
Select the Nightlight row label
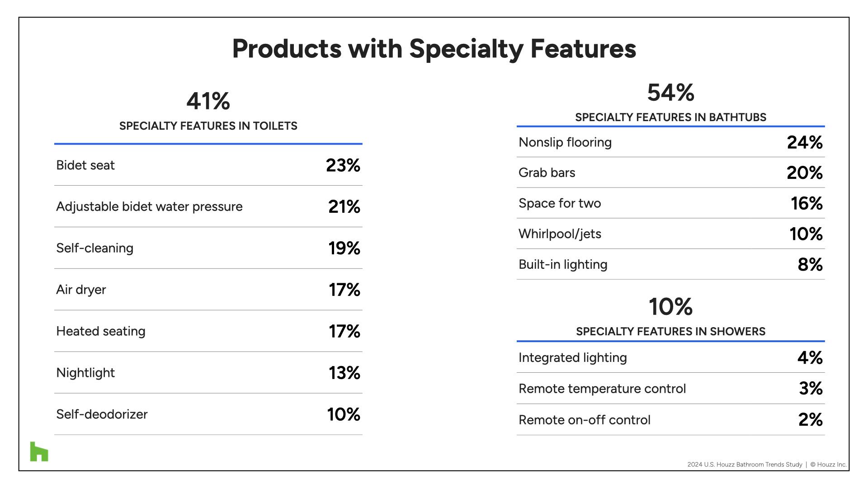coord(85,373)
